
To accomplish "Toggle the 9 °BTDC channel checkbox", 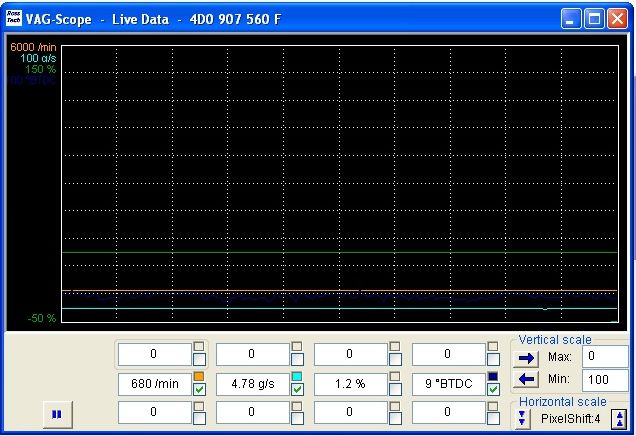I will (493, 389).
